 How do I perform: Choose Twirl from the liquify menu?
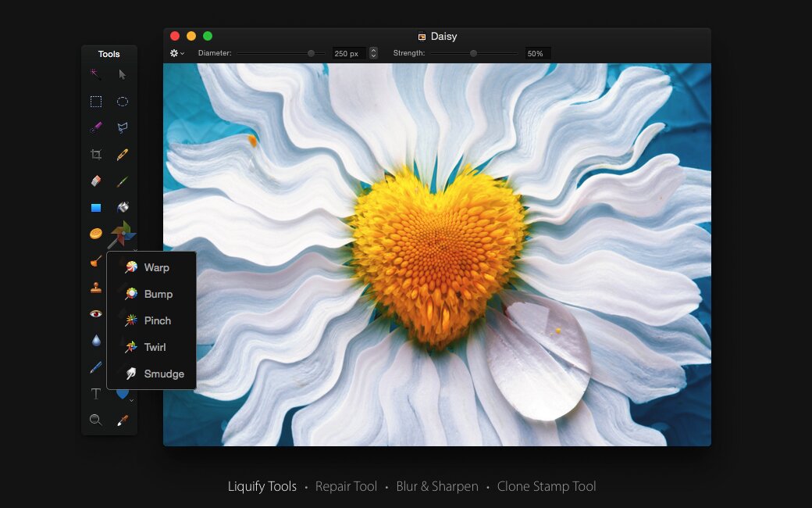(155, 347)
